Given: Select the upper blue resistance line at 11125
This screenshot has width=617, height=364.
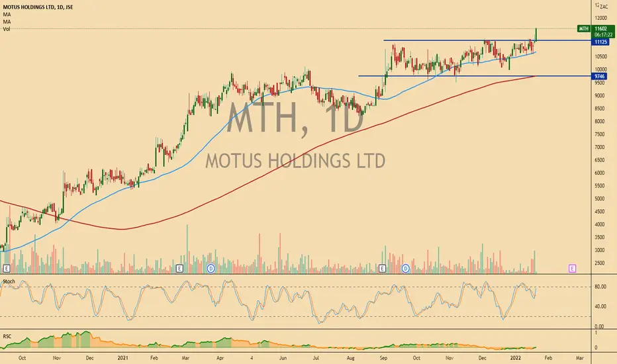Looking at the screenshot, I should 487,40.
